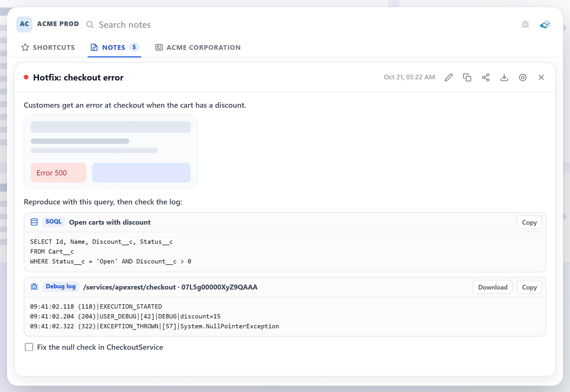Click the search magnifier icon
Viewport: 570px width, 392px height.
pos(90,25)
